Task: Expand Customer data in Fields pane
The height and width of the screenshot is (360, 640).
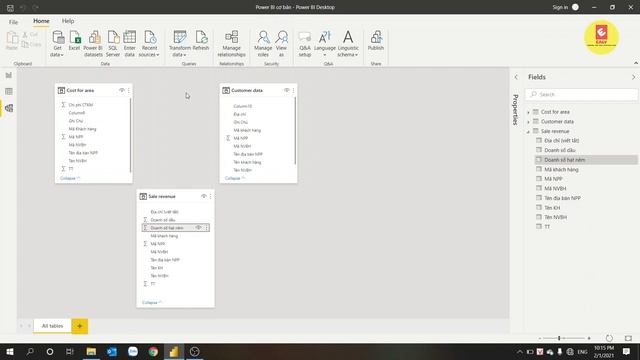Action: (528, 122)
